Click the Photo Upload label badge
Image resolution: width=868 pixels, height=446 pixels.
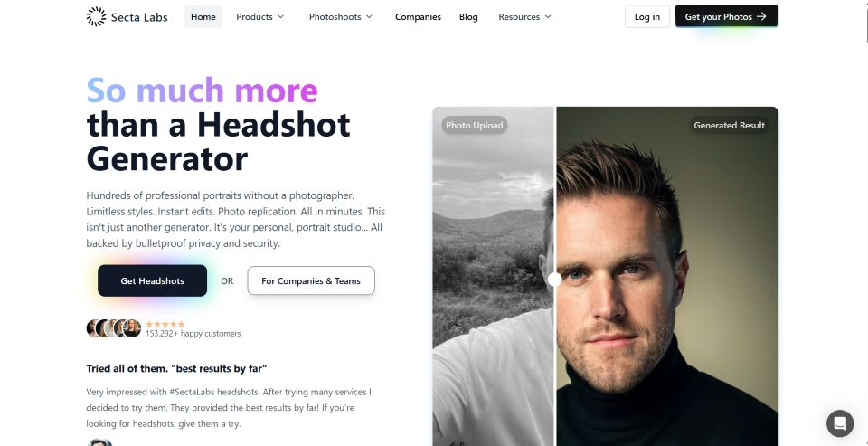click(475, 125)
